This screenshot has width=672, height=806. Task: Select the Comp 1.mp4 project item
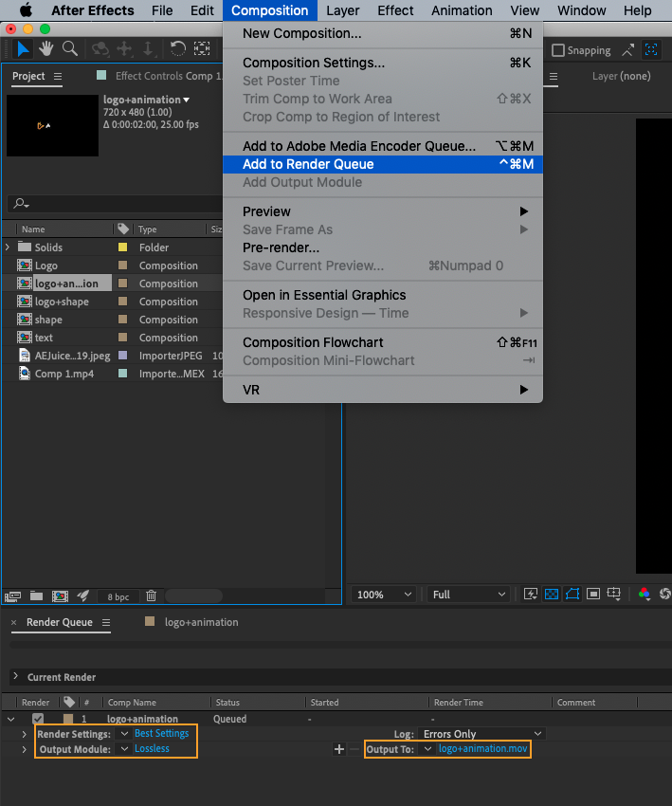(x=64, y=374)
